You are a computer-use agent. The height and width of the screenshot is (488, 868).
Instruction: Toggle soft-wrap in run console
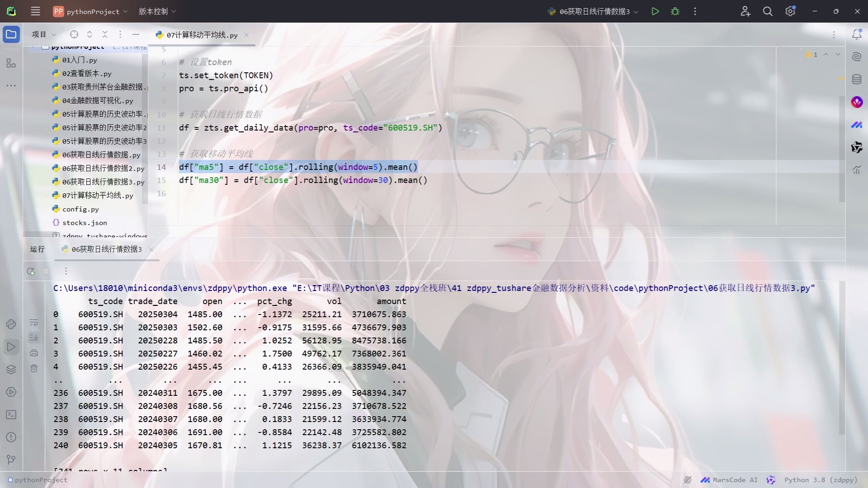click(x=34, y=323)
